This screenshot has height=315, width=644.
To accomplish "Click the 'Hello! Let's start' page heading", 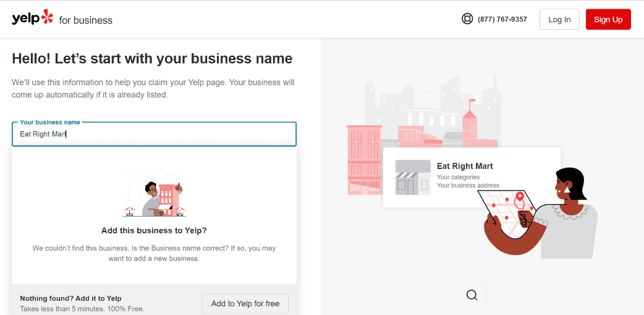I will click(152, 58).
